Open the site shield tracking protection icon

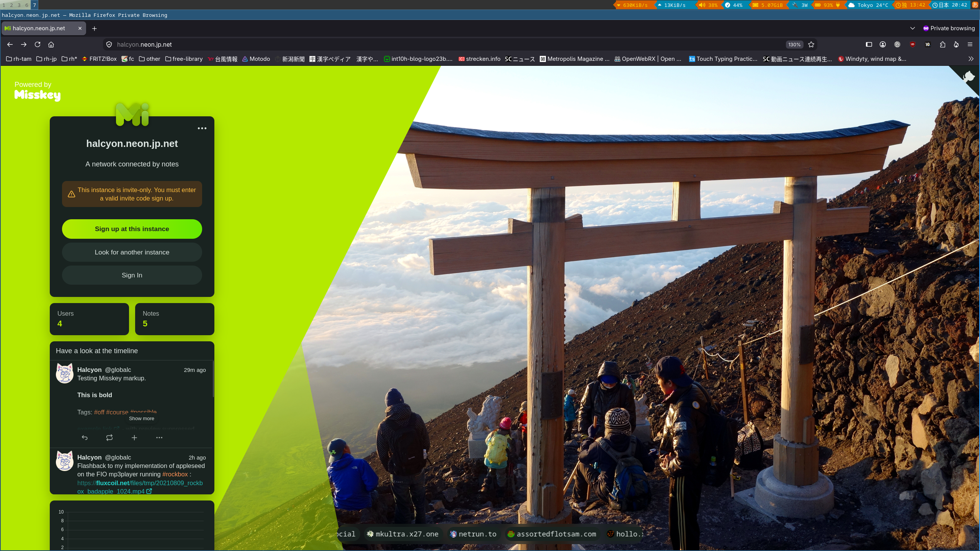(109, 44)
